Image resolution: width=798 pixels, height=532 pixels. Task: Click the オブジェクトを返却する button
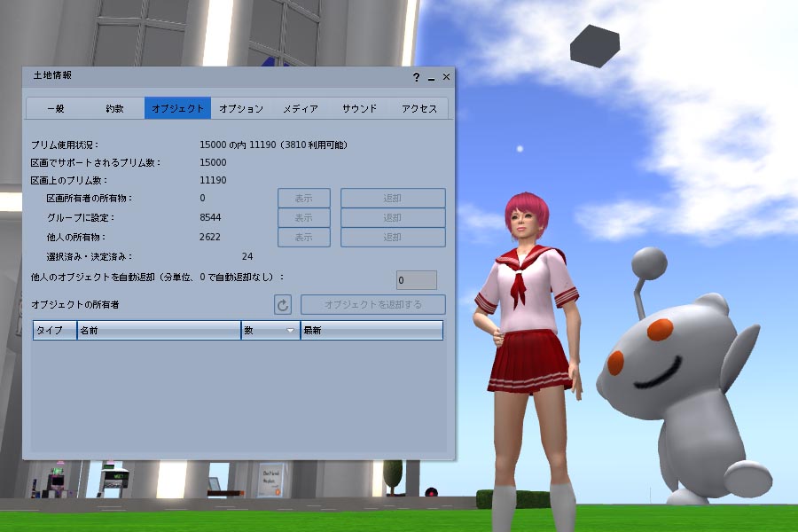(x=373, y=304)
